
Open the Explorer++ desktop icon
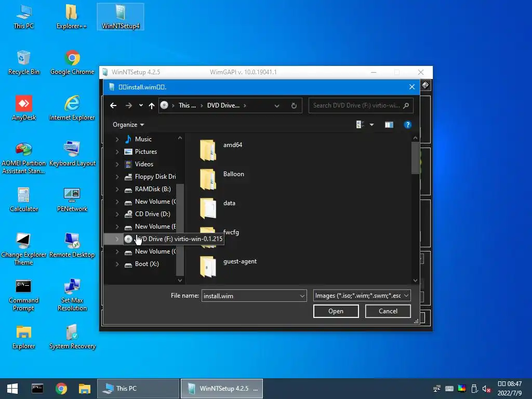71,17
